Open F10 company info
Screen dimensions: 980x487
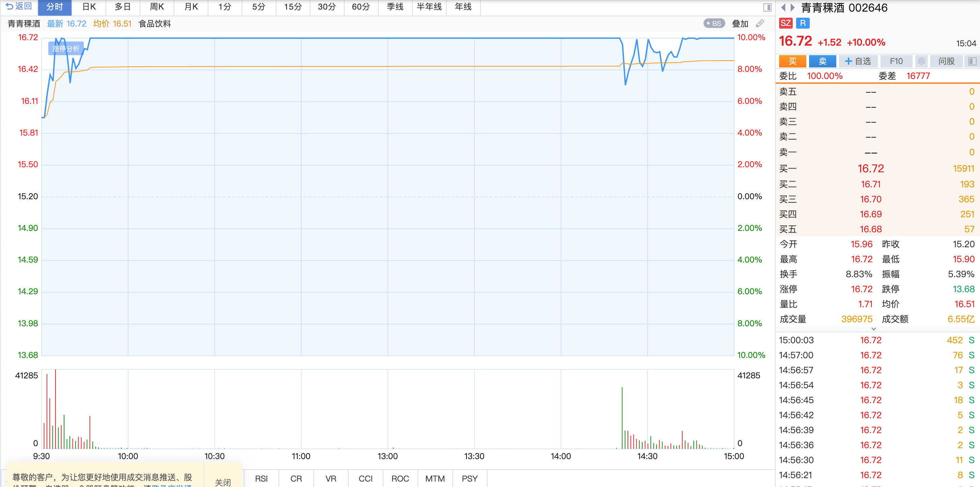pos(896,61)
